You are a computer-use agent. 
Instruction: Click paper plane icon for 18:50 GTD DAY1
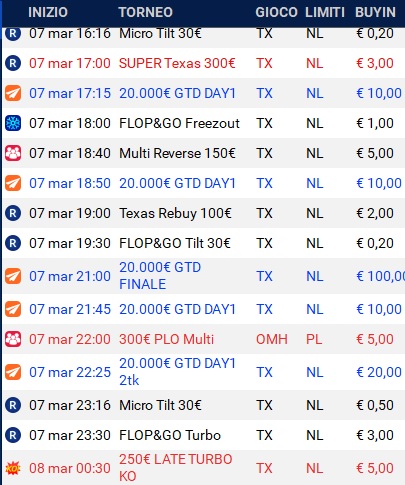(13, 183)
